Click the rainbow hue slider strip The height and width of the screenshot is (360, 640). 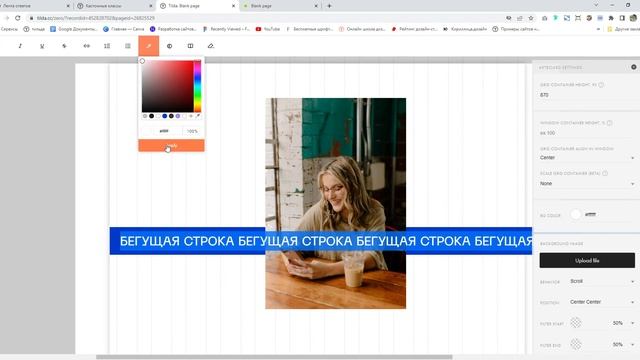pyautogui.click(x=198, y=86)
